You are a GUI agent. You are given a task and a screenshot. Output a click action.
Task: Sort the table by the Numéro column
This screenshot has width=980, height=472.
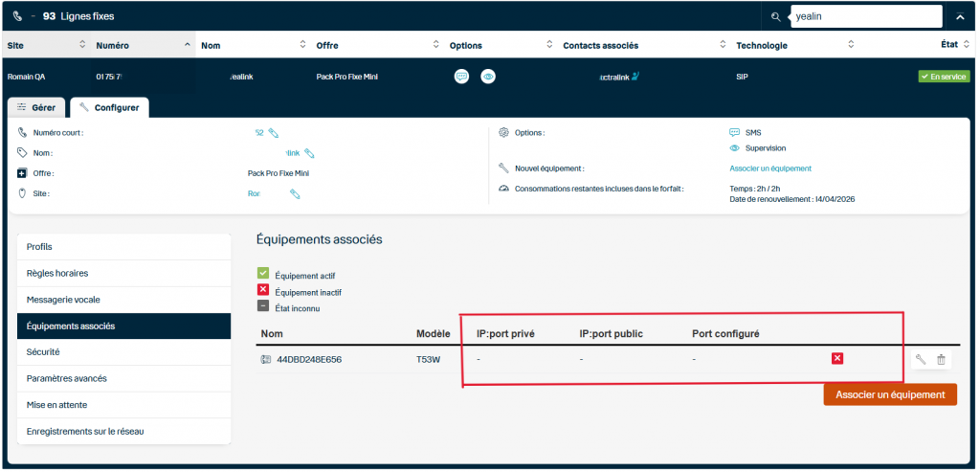186,45
